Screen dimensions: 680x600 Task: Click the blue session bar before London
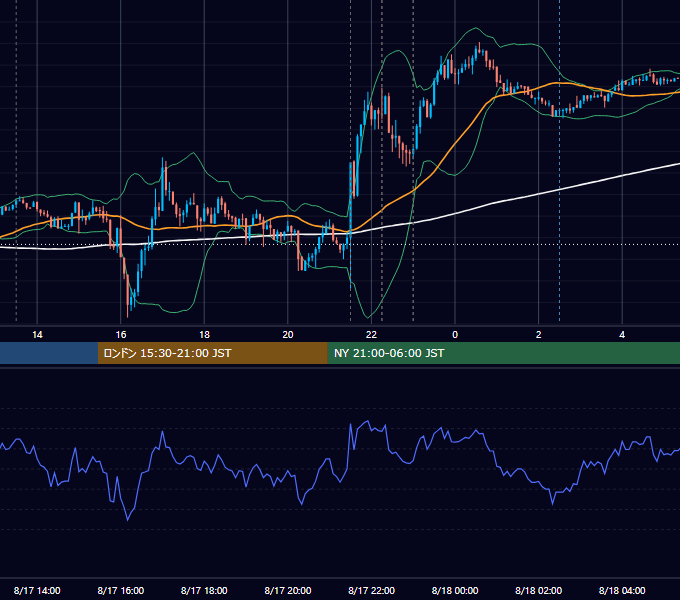[49, 353]
